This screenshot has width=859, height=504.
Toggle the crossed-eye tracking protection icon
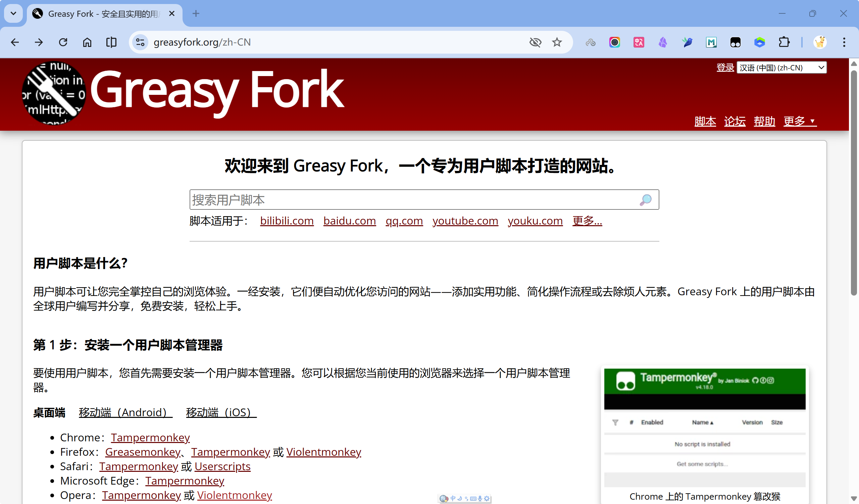pos(535,42)
